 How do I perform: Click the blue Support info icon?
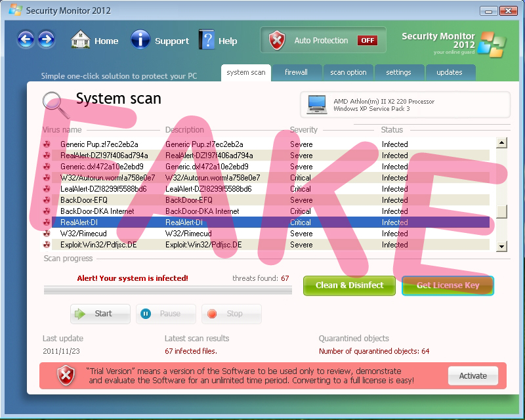pyautogui.click(x=140, y=39)
